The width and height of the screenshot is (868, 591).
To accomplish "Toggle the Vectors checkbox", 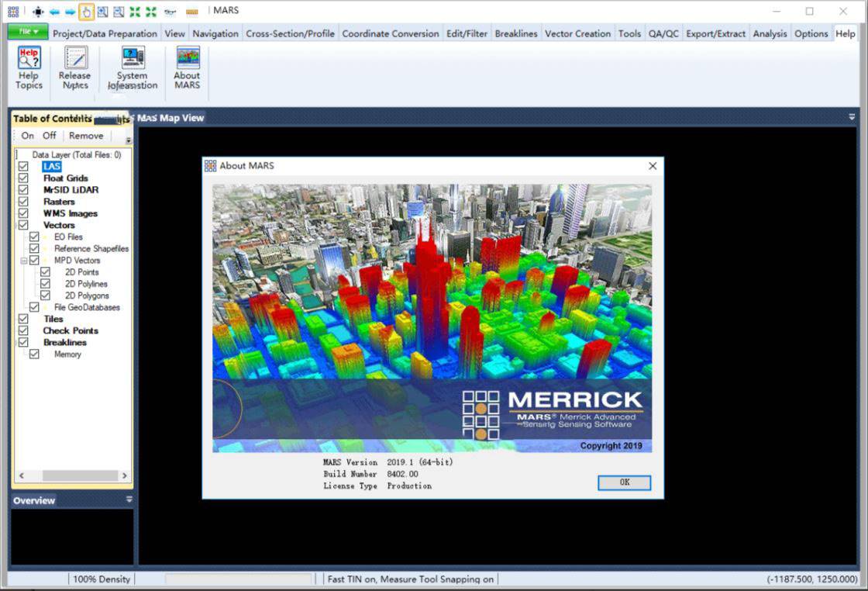I will 23,225.
